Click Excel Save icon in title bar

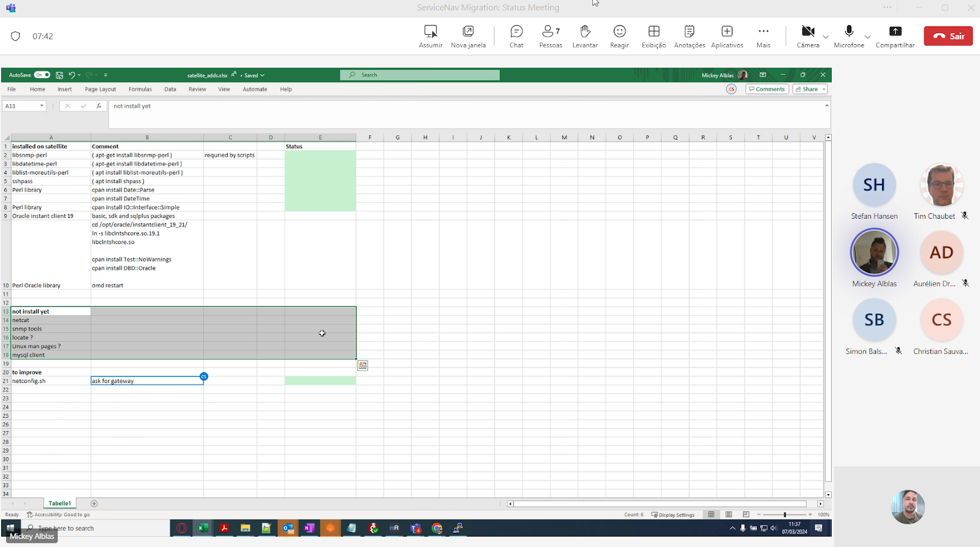[x=59, y=75]
